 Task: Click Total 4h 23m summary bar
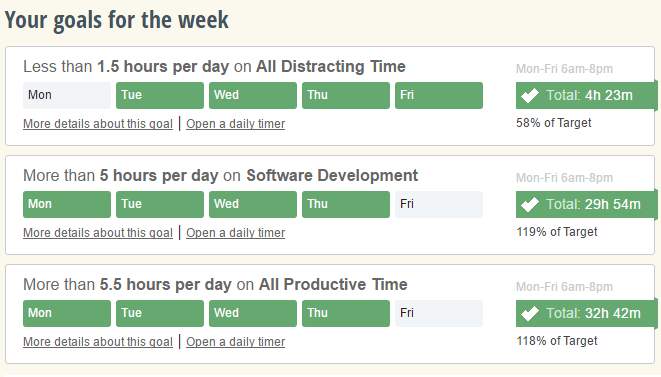point(586,95)
